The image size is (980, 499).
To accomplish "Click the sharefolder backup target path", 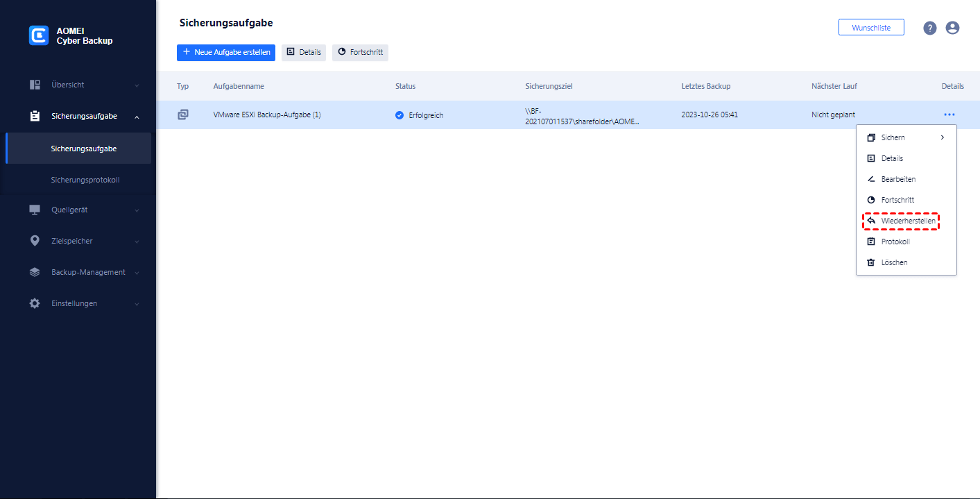I will 583,115.
